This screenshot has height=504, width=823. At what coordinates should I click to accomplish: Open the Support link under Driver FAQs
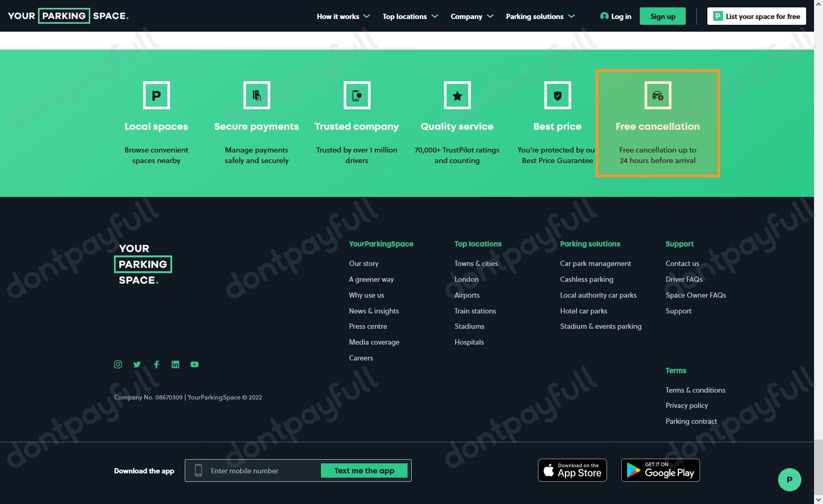click(678, 311)
